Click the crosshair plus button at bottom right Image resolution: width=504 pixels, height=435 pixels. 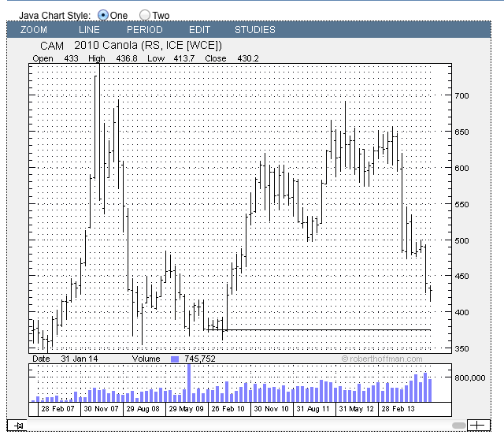click(479, 426)
